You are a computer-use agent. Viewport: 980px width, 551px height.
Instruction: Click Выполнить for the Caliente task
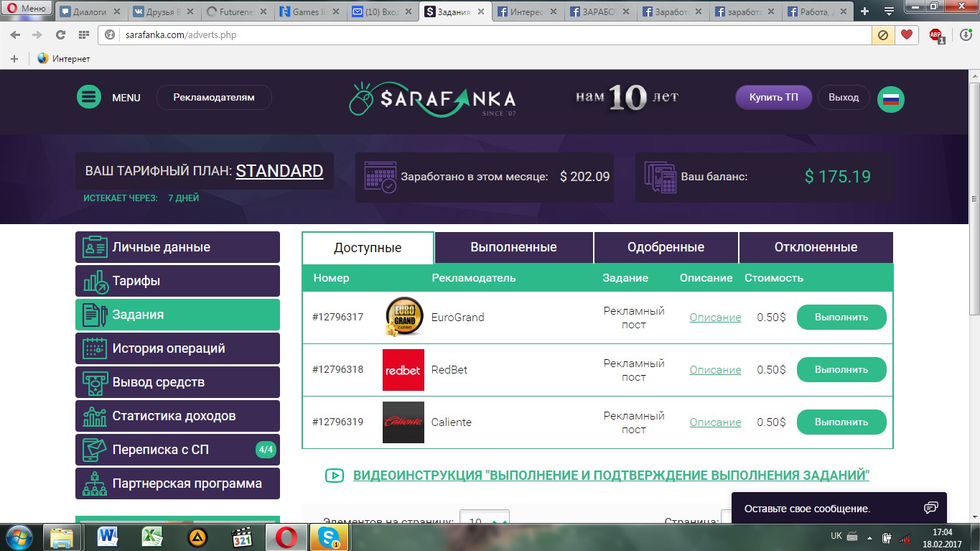click(x=841, y=422)
